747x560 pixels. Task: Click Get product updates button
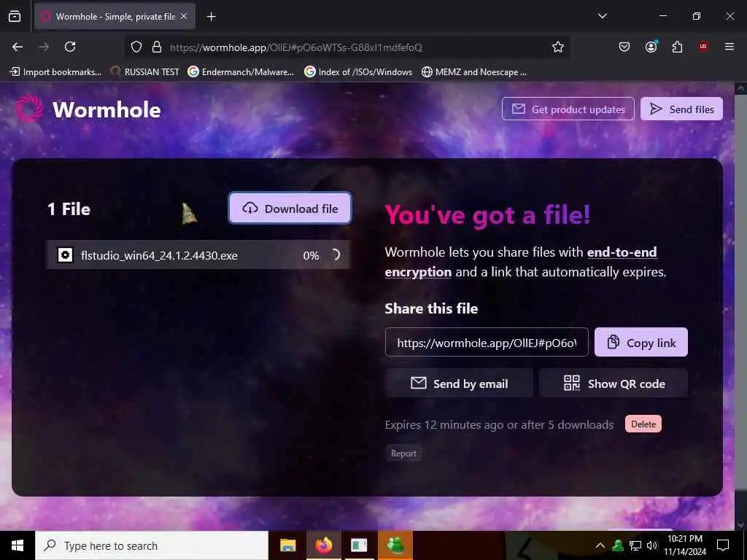[568, 109]
